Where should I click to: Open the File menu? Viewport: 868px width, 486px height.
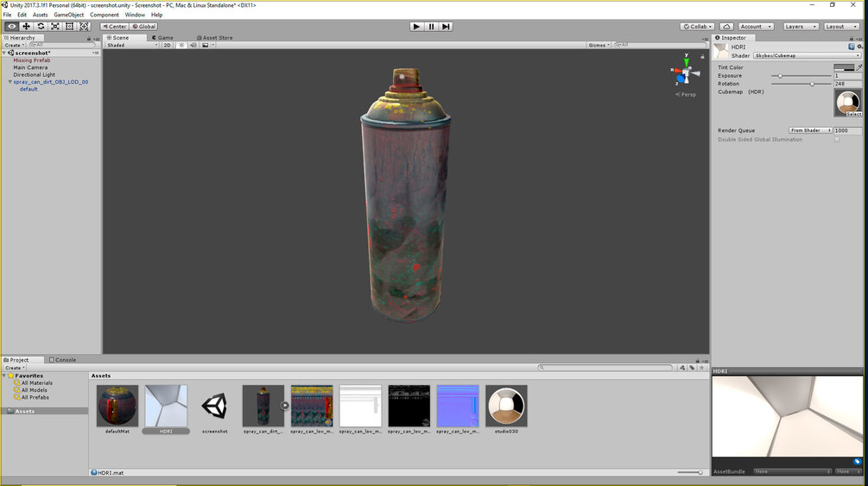pos(7,15)
